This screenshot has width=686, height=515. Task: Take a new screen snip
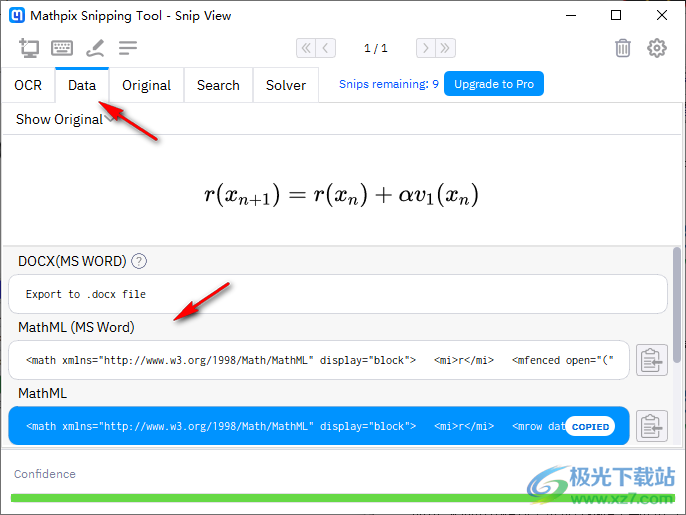tap(29, 48)
